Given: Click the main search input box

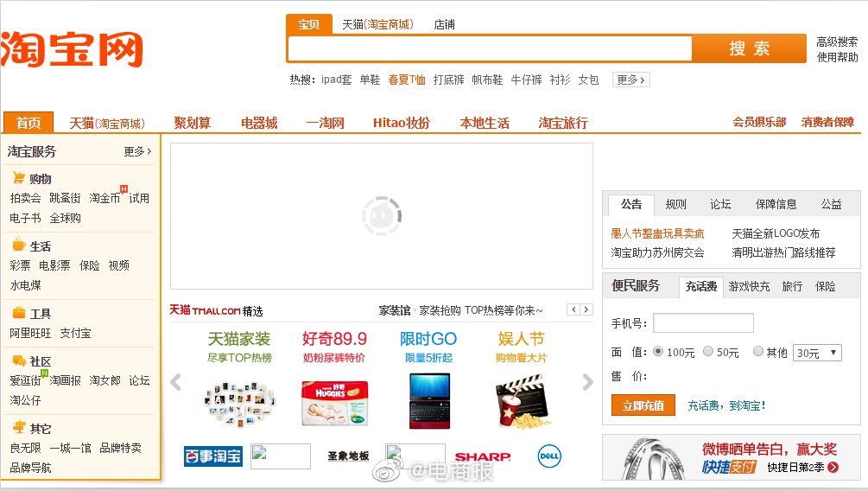Looking at the screenshot, I should [x=490, y=48].
